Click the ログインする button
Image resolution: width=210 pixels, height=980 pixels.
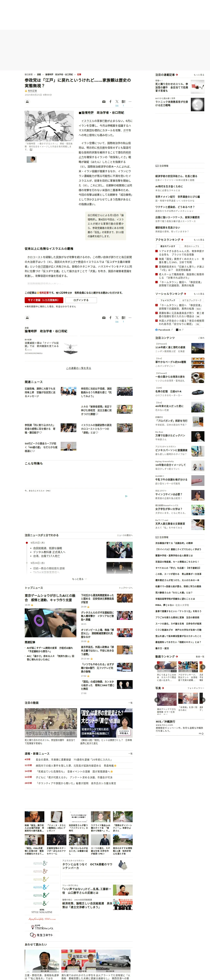point(81,300)
